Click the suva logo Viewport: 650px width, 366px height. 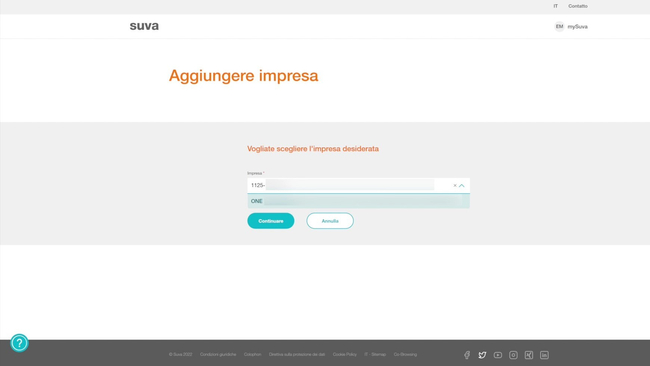point(144,26)
